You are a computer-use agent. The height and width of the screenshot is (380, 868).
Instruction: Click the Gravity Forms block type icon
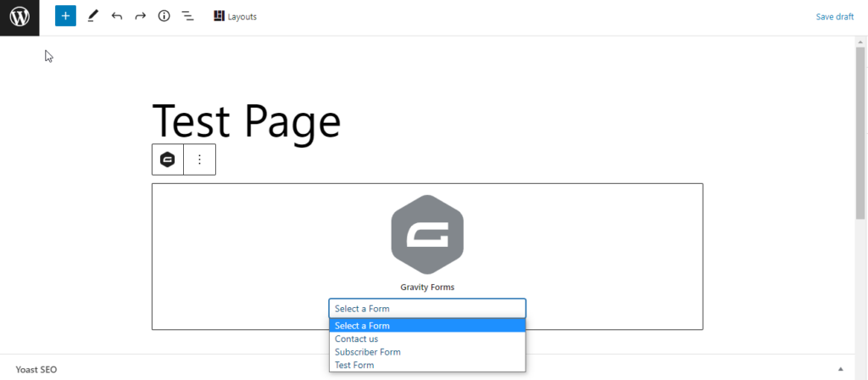coord(167,159)
